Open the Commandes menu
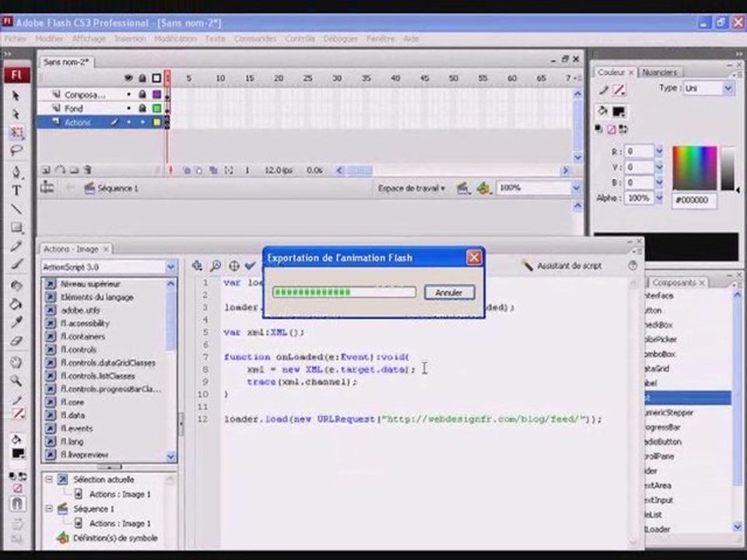This screenshot has height=560, width=747. coord(255,39)
